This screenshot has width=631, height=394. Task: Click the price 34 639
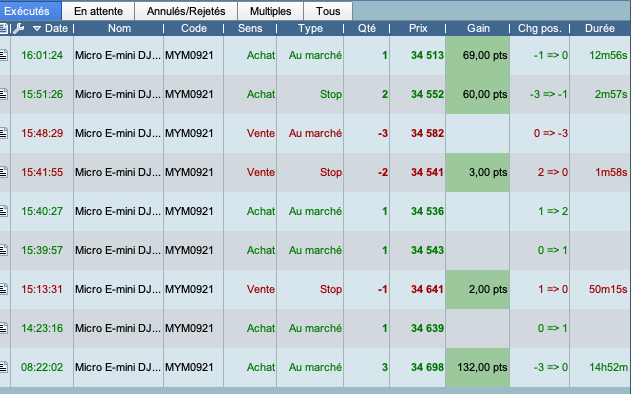tap(427, 328)
